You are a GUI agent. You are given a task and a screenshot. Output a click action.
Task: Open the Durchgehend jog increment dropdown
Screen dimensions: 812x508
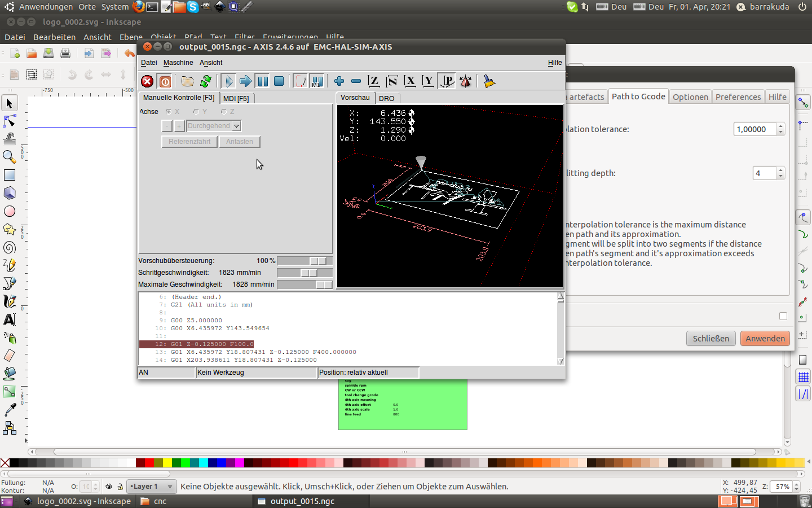pyautogui.click(x=237, y=126)
